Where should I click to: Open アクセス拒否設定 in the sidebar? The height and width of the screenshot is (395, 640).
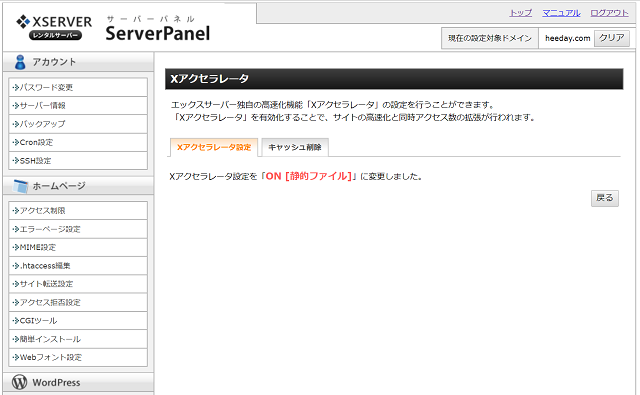(x=78, y=302)
